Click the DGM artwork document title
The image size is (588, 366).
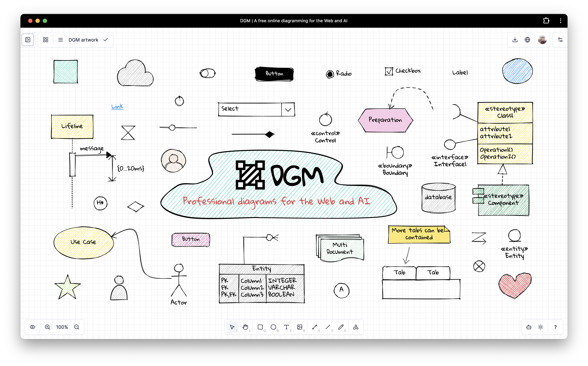(x=83, y=40)
